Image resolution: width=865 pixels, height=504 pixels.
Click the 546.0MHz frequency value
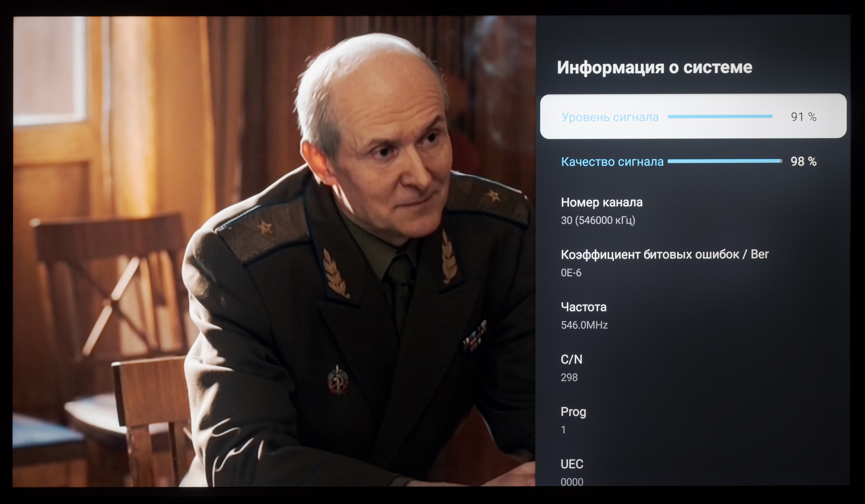[x=584, y=325]
